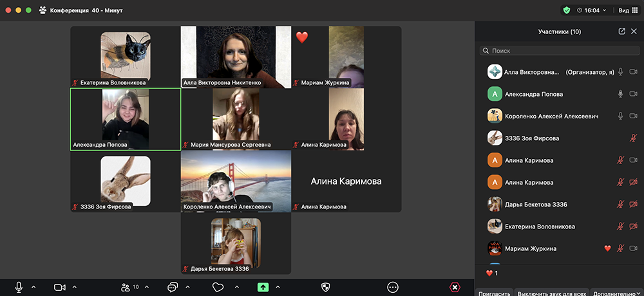Toggle Александра Попова's microphone in participant list

click(x=621, y=94)
